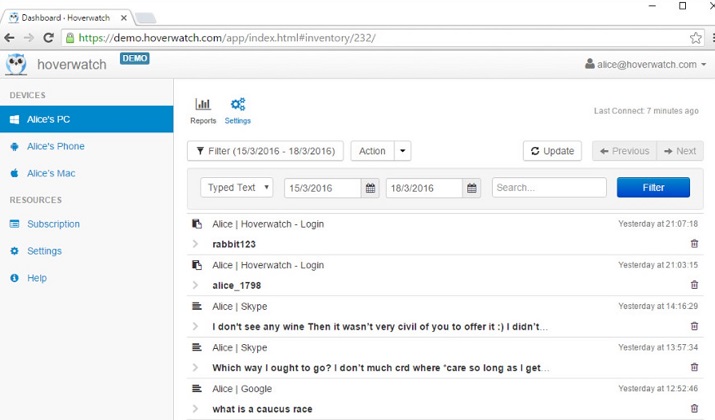
Task: Close the Dashboard - Hoverwatch tab
Action: (124, 18)
